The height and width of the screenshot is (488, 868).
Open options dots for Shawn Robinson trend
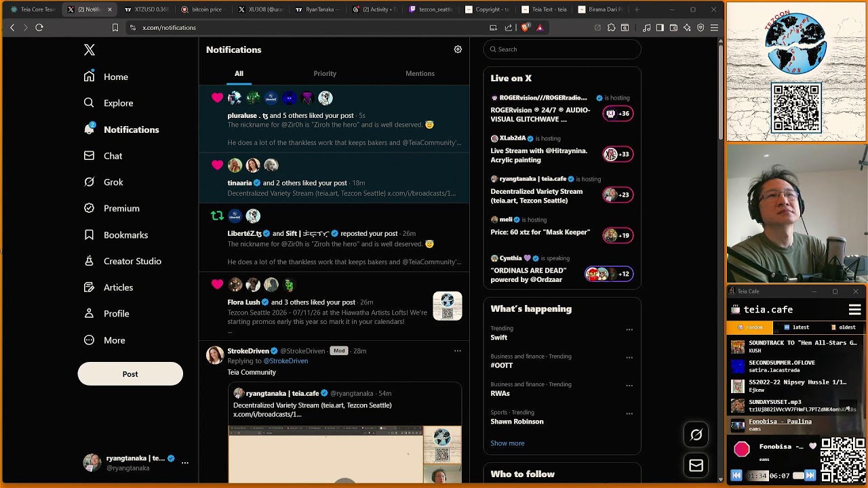629,413
